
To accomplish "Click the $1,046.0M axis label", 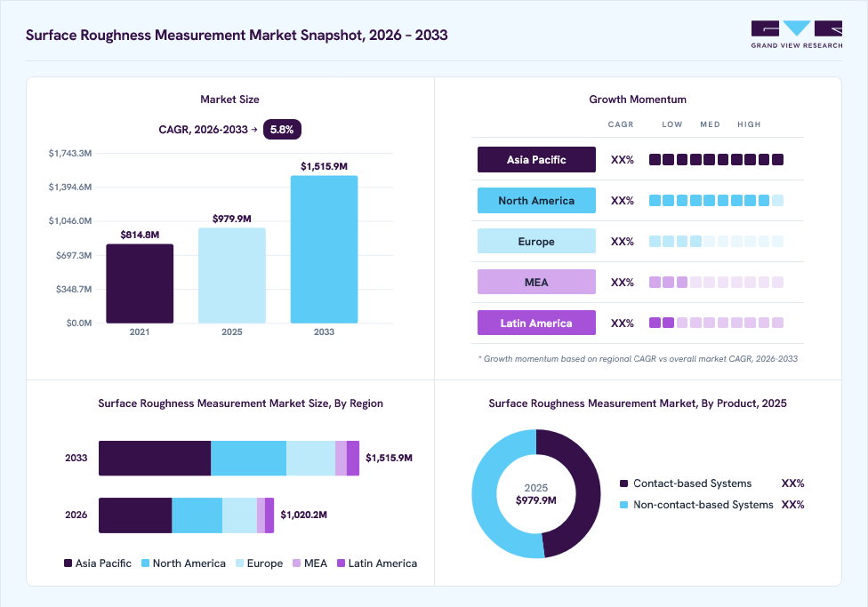I will tap(69, 220).
